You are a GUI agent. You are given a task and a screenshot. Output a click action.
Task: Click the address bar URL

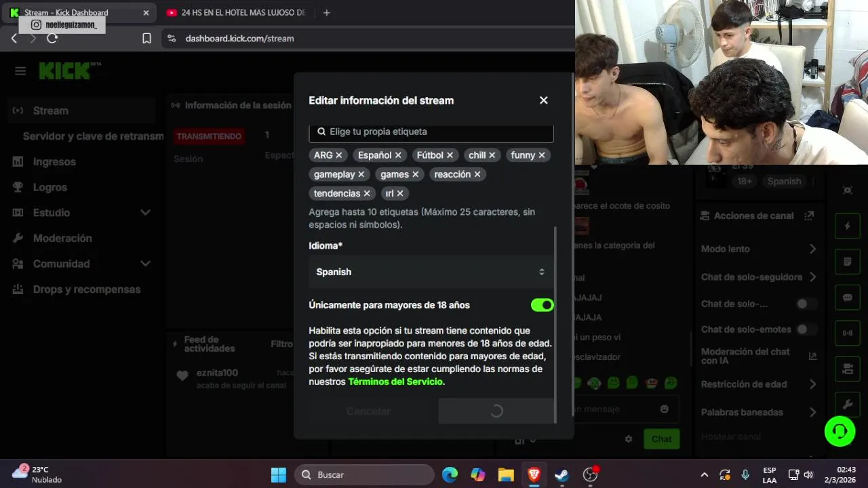tap(239, 39)
